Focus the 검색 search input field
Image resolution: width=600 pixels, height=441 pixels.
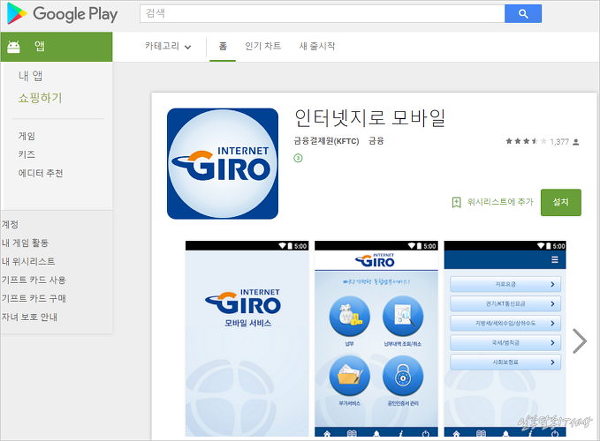point(320,14)
